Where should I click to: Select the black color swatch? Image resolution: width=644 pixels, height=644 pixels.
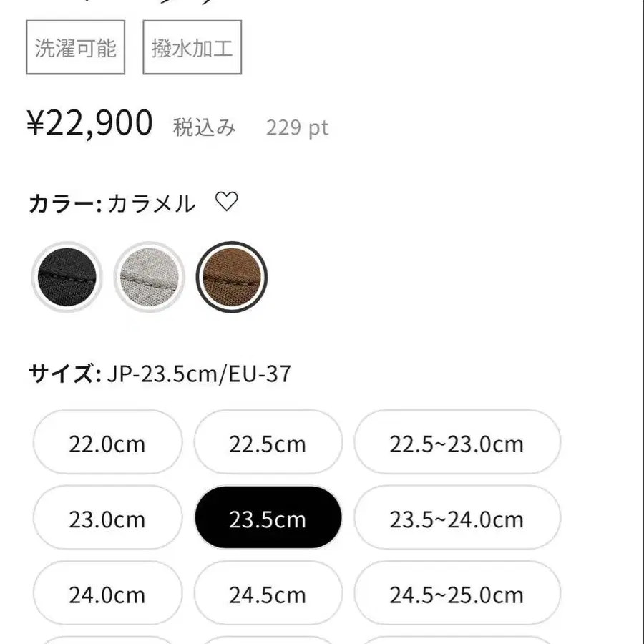pyautogui.click(x=67, y=277)
